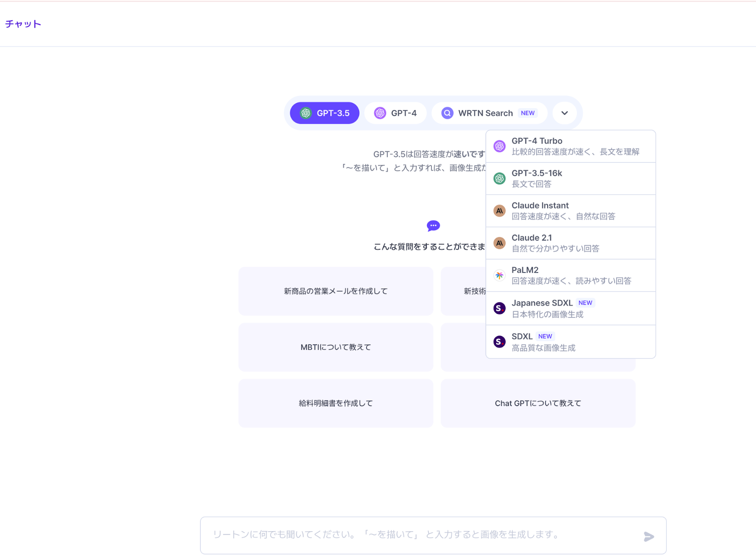The width and height of the screenshot is (756, 560).
Task: Click the purple GPT-4 tab logo
Action: tap(380, 113)
